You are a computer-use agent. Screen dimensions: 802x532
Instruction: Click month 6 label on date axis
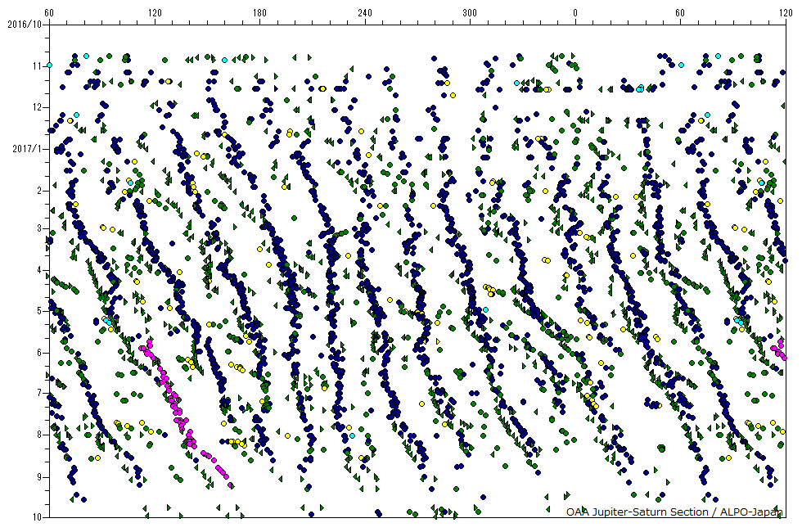click(39, 353)
